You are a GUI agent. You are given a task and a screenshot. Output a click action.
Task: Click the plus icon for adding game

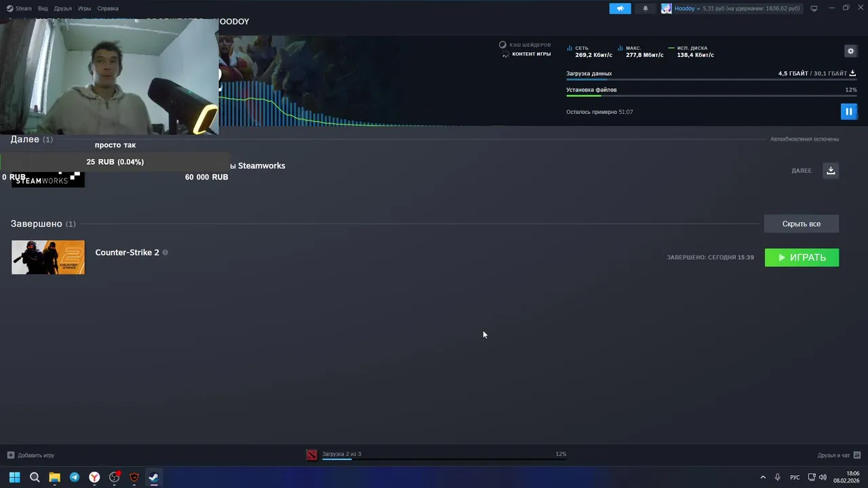[x=10, y=455]
